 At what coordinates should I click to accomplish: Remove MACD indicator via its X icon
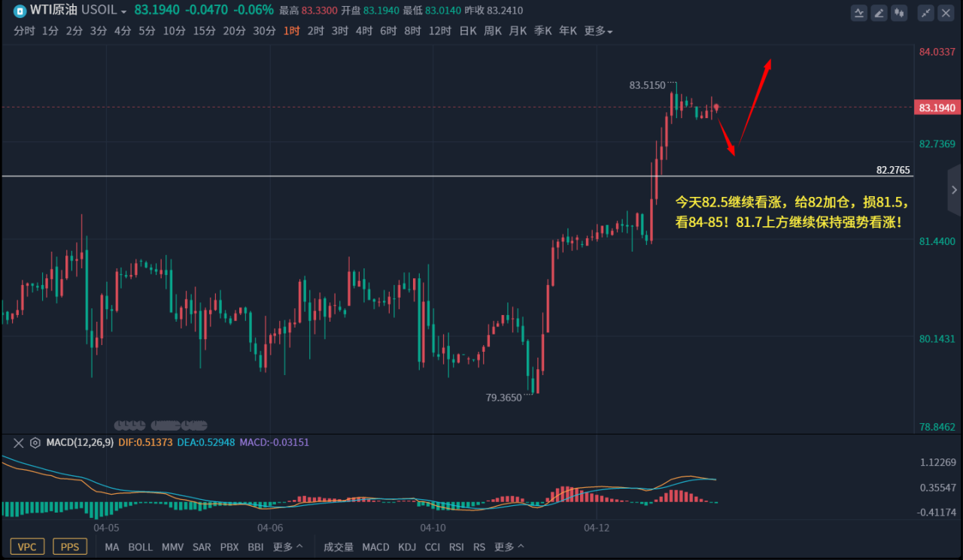[18, 443]
